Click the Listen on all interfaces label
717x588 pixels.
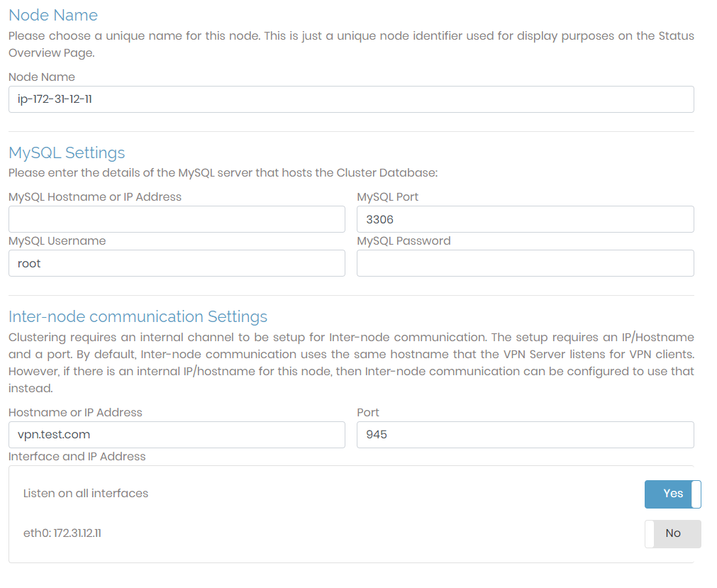pyautogui.click(x=85, y=493)
